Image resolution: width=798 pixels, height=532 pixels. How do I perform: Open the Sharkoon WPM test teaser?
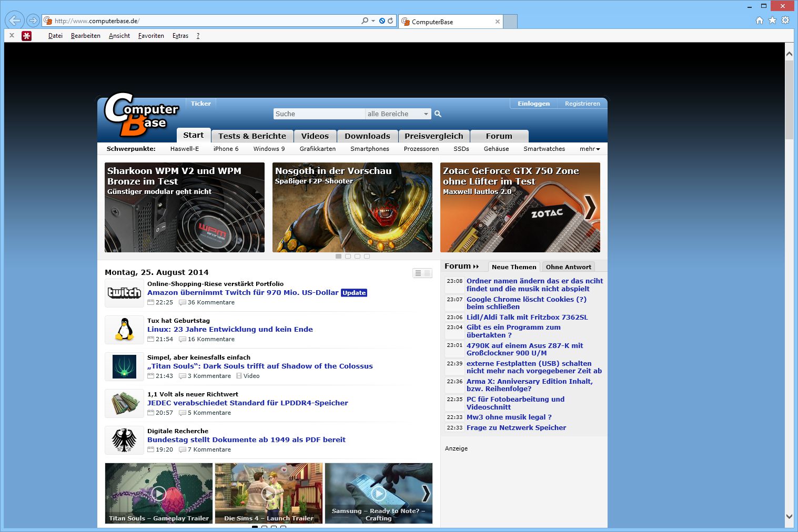point(184,207)
